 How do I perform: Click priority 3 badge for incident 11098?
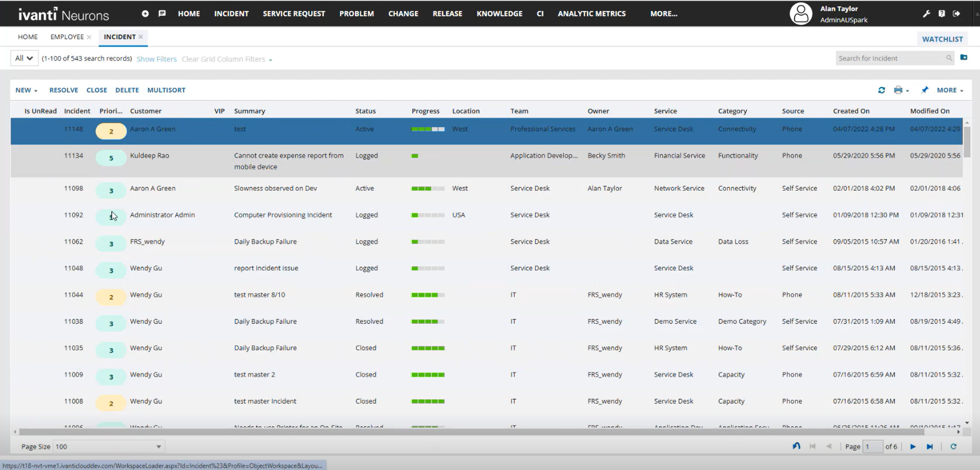click(x=111, y=191)
